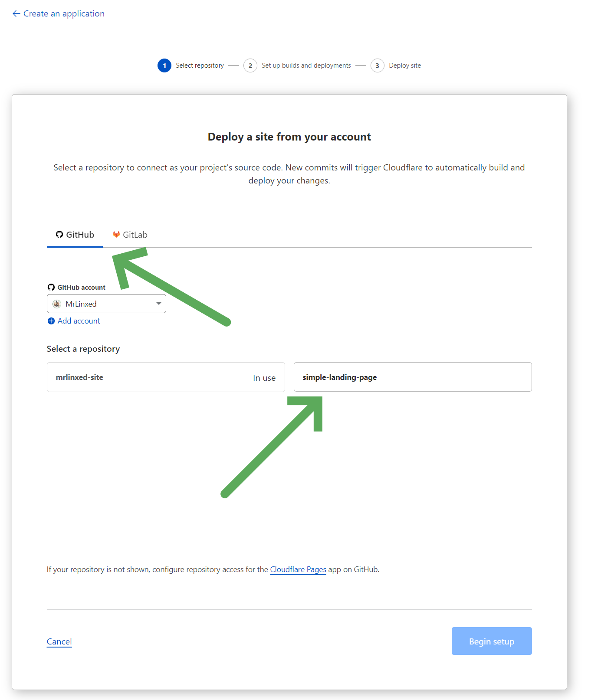Viewport: 601px width, 700px height.
Task: Click the octocat icon beside GitHub account label
Action: (x=51, y=287)
